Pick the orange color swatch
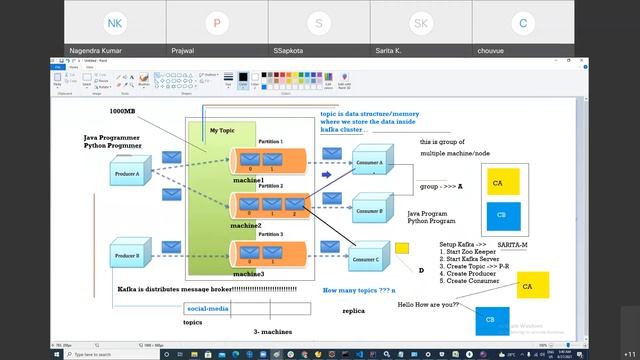Viewport: 640px width, 360px height. tap(289, 75)
